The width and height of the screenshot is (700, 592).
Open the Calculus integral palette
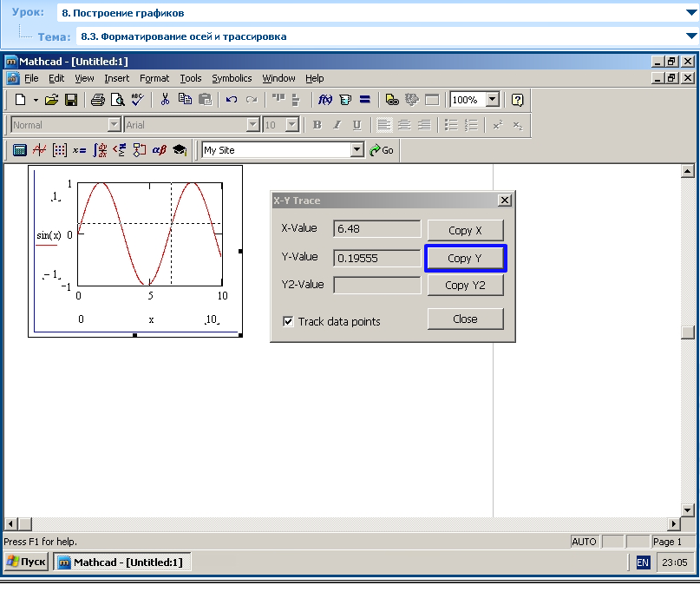pos(100,150)
